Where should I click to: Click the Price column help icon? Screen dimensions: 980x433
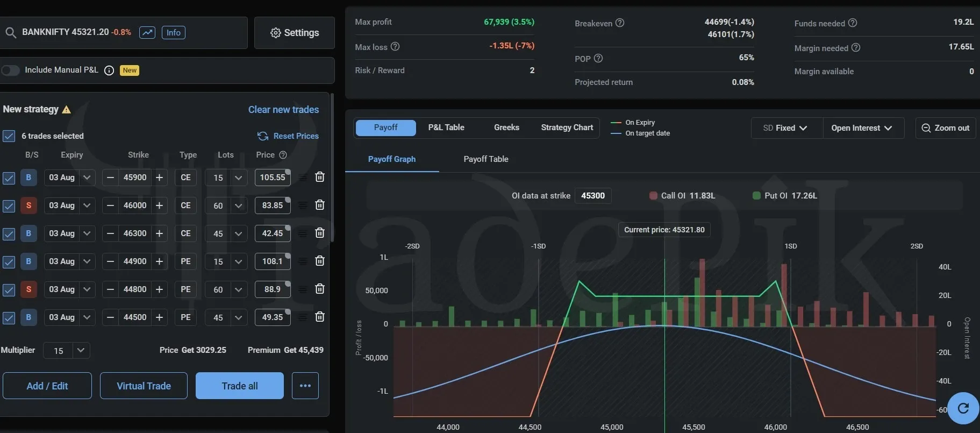click(283, 155)
